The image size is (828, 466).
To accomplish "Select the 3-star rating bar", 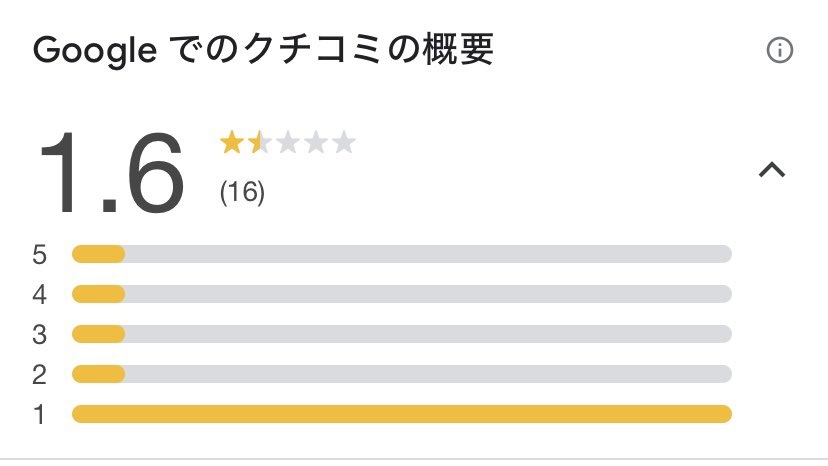I will pyautogui.click(x=401, y=334).
